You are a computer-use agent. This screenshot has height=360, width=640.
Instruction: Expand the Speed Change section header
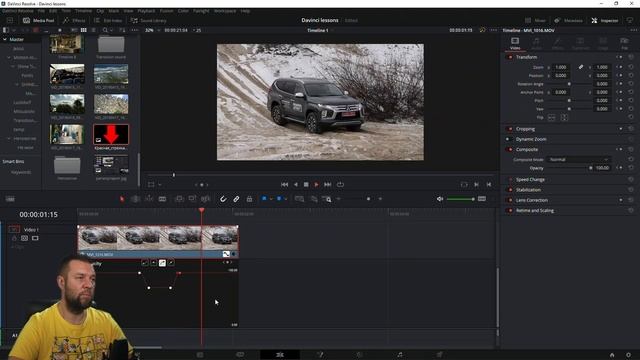pyautogui.click(x=530, y=180)
